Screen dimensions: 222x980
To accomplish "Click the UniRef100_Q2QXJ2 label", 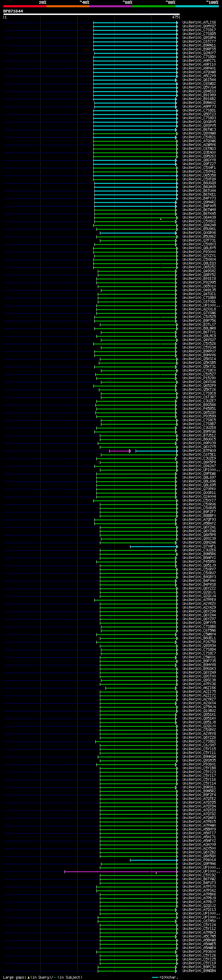I will (199, 906).
